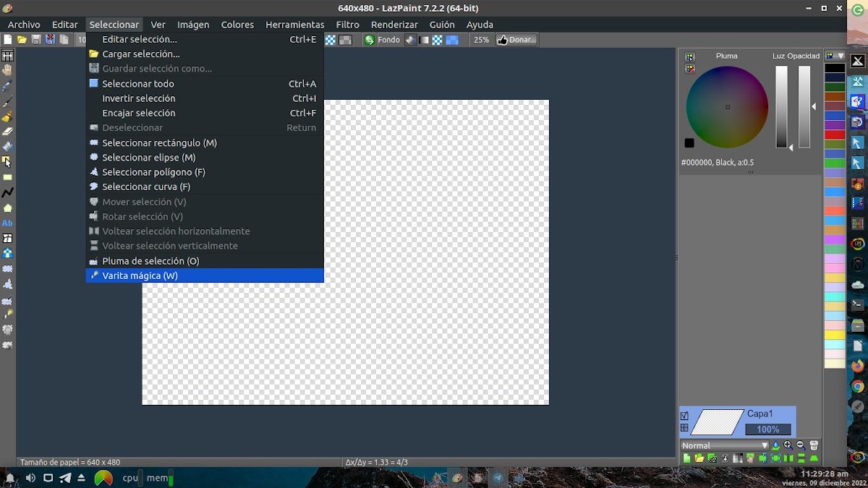Flip layer vertically icon

click(801, 458)
